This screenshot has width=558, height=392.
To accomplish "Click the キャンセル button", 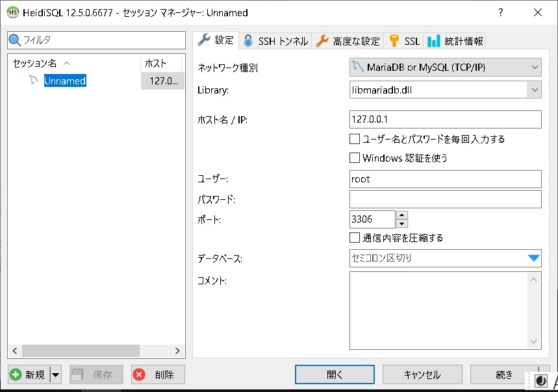I will pyautogui.click(x=422, y=374).
